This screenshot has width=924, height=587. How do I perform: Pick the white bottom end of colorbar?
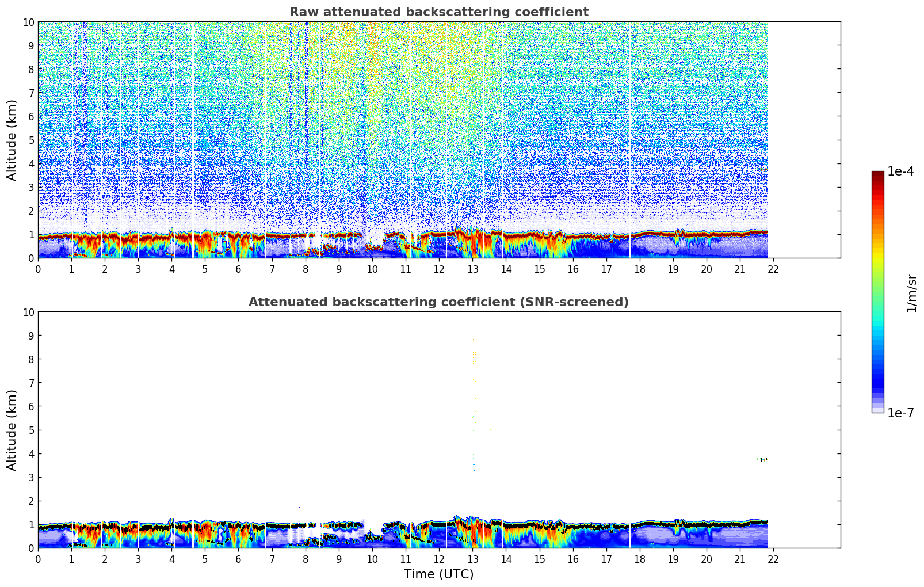[x=877, y=410]
